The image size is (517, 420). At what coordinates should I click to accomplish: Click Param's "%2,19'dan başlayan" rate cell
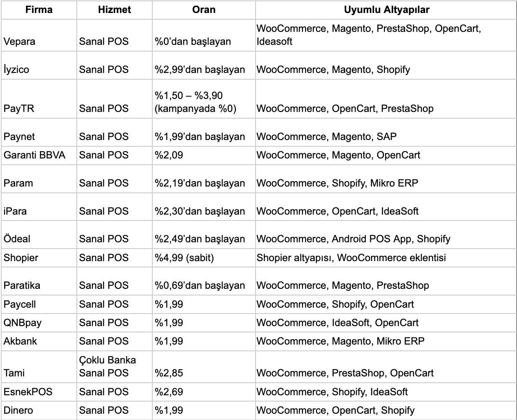(200, 183)
